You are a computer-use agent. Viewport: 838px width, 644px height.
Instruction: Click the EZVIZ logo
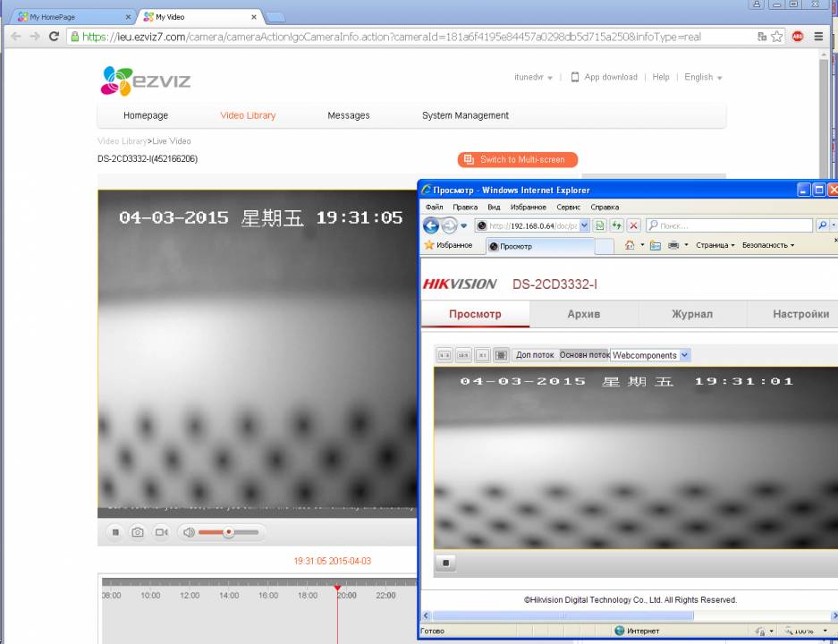tap(146, 80)
